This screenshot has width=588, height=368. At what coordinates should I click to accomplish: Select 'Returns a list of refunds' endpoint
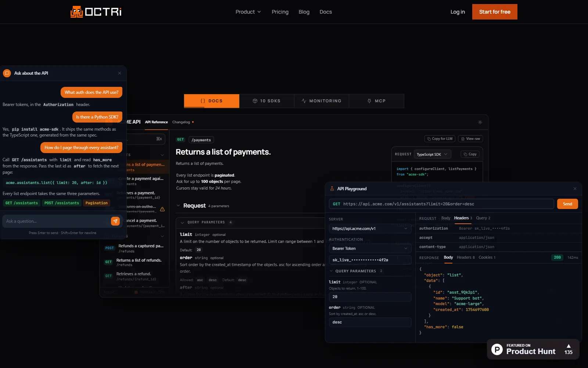(x=135, y=262)
